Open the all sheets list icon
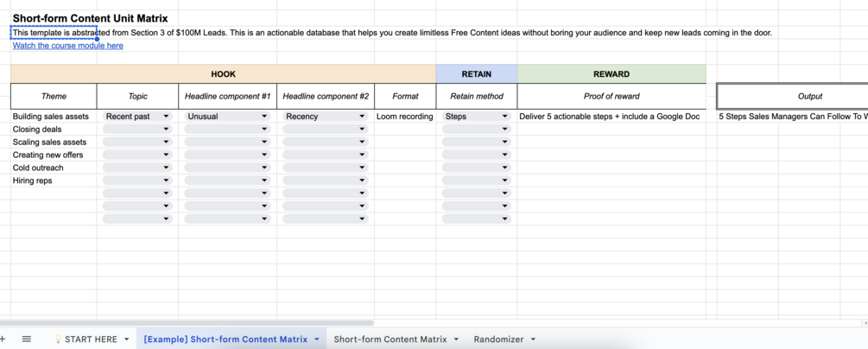The image size is (868, 349). click(27, 339)
